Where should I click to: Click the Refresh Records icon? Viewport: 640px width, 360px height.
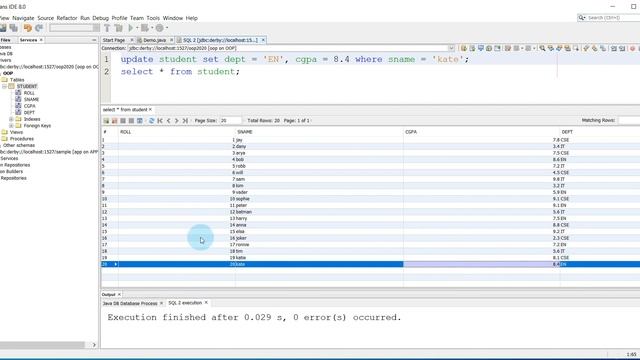pyautogui.click(x=151, y=121)
